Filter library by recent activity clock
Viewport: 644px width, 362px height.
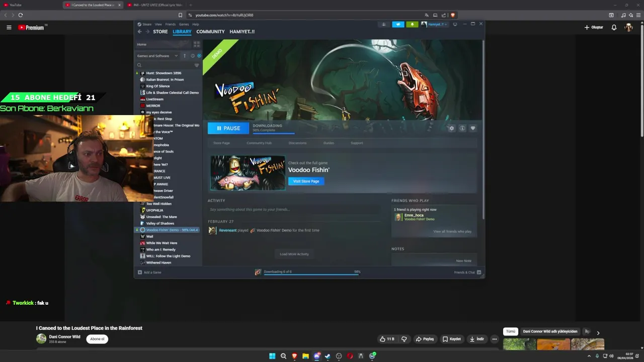coord(192,56)
